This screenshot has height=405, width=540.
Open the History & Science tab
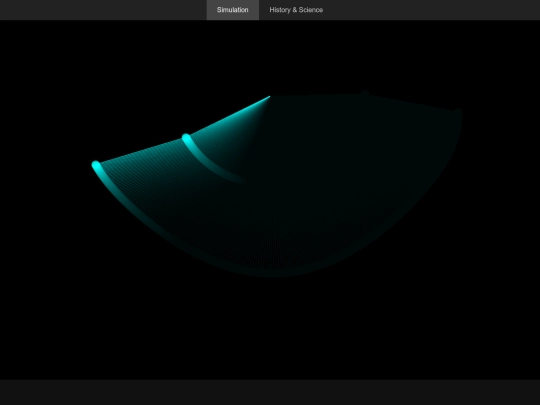[296, 10]
